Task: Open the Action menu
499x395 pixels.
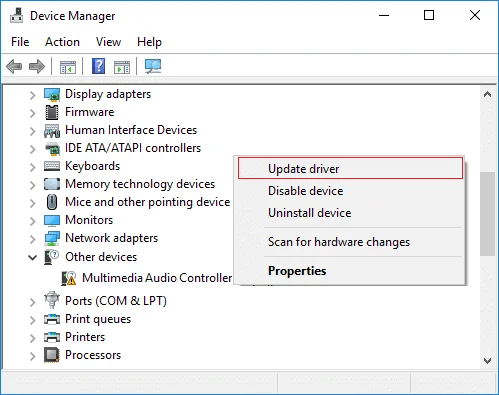Action: click(x=62, y=42)
